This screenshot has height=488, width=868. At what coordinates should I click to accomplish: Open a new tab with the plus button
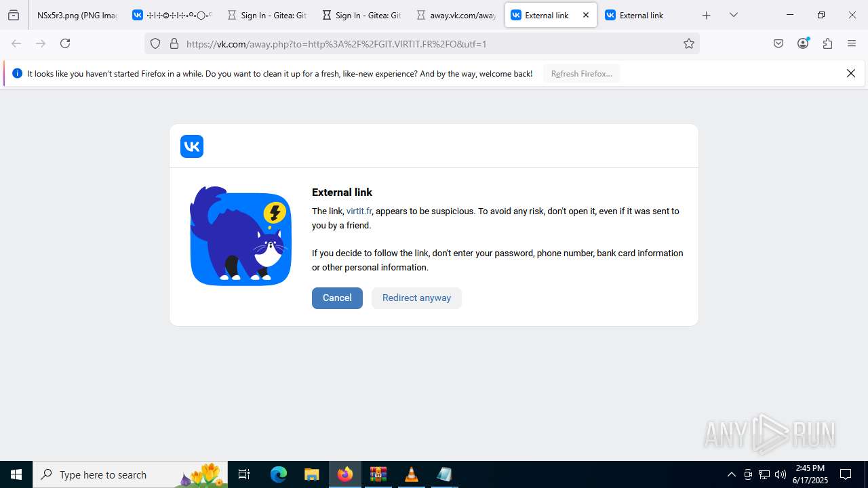pyautogui.click(x=706, y=15)
